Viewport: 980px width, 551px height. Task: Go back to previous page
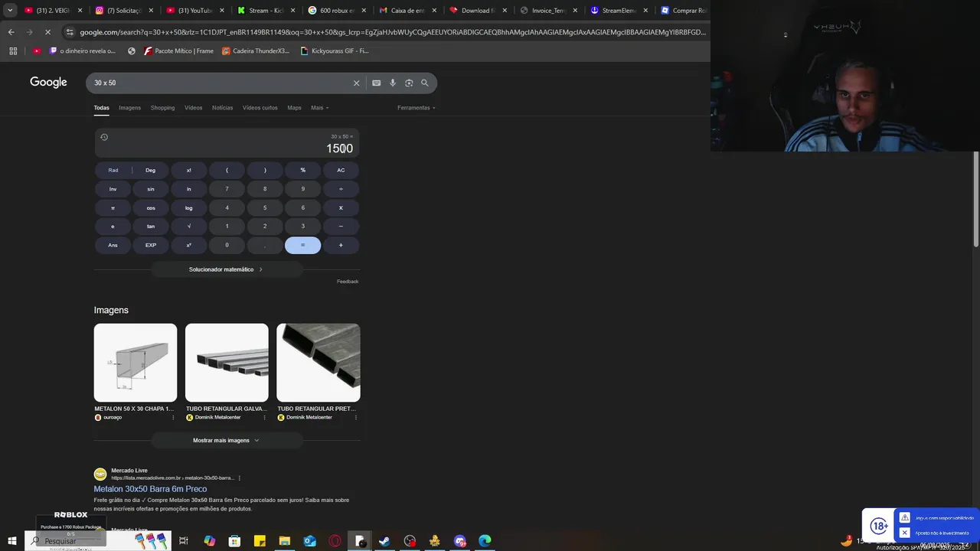coord(11,32)
